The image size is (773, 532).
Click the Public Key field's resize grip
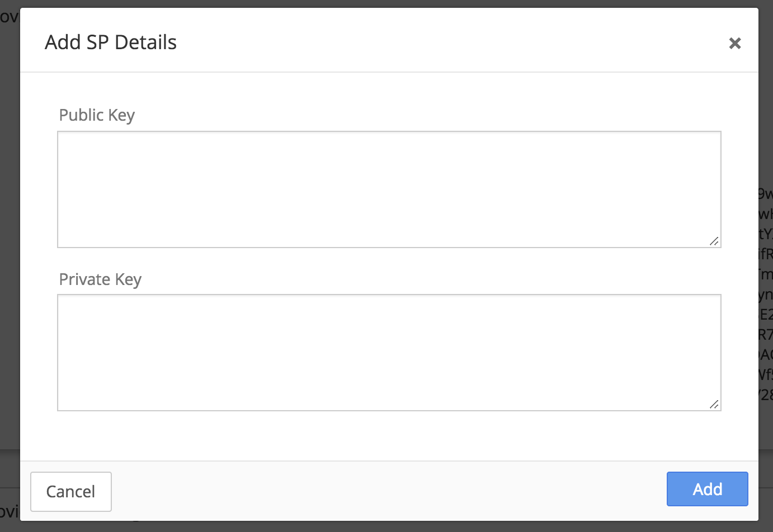[714, 241]
